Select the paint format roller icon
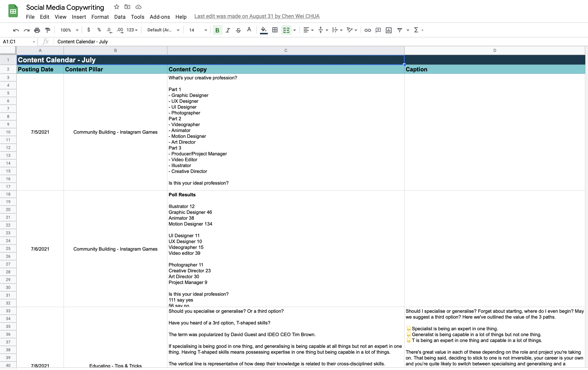 click(x=48, y=30)
